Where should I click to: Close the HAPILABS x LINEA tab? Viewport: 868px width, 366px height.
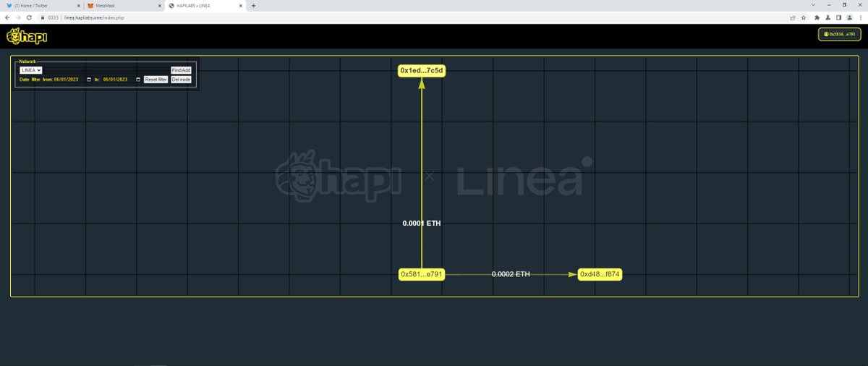[241, 5]
